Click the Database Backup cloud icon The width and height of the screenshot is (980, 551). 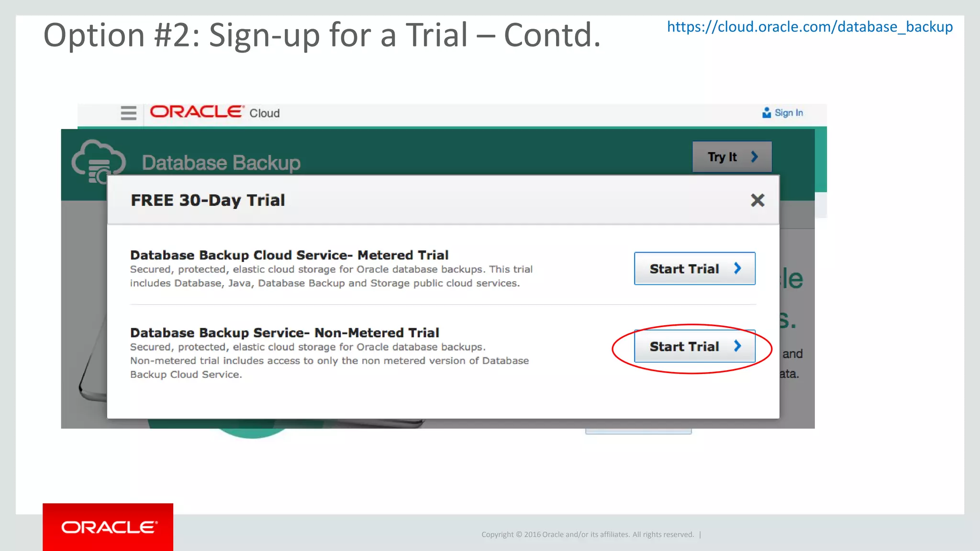coord(98,162)
